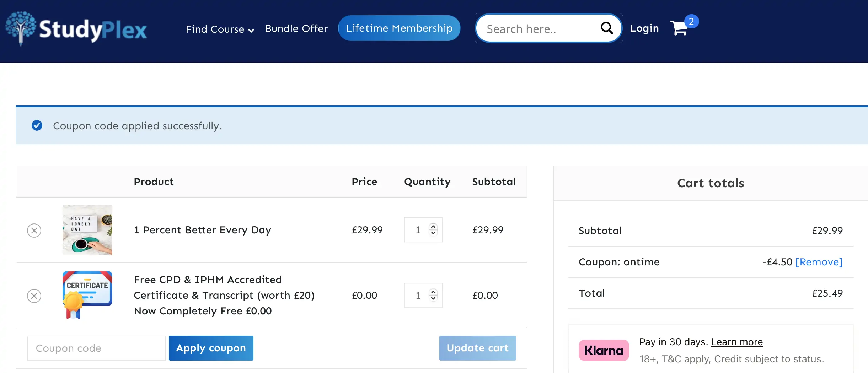Decrease quantity of the free certificate

click(x=433, y=299)
